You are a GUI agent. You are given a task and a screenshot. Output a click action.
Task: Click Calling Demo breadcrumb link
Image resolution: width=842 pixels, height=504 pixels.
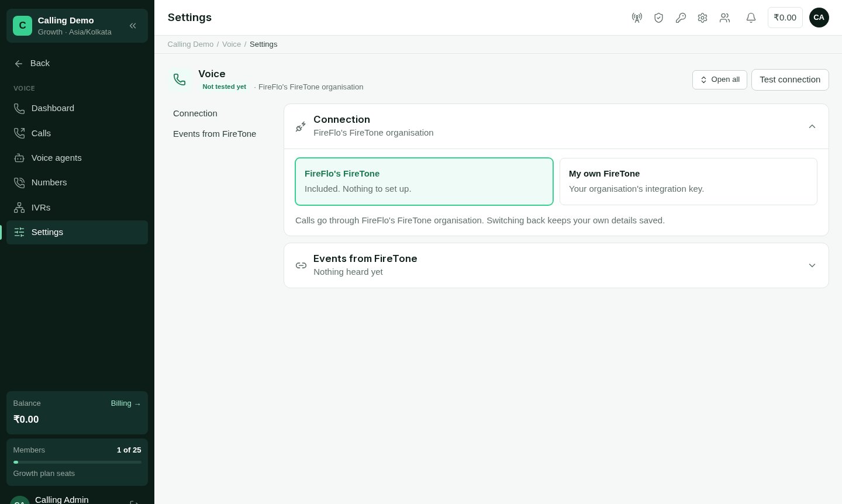(x=191, y=44)
